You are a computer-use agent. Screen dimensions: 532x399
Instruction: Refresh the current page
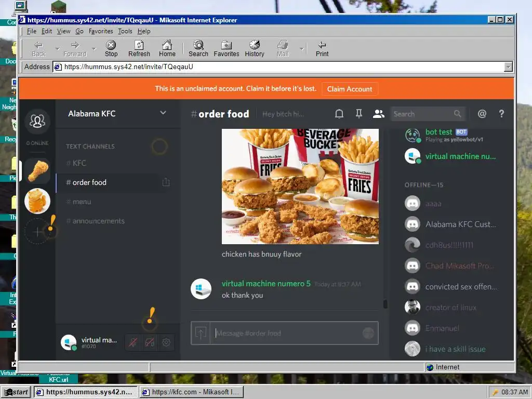coord(139,49)
